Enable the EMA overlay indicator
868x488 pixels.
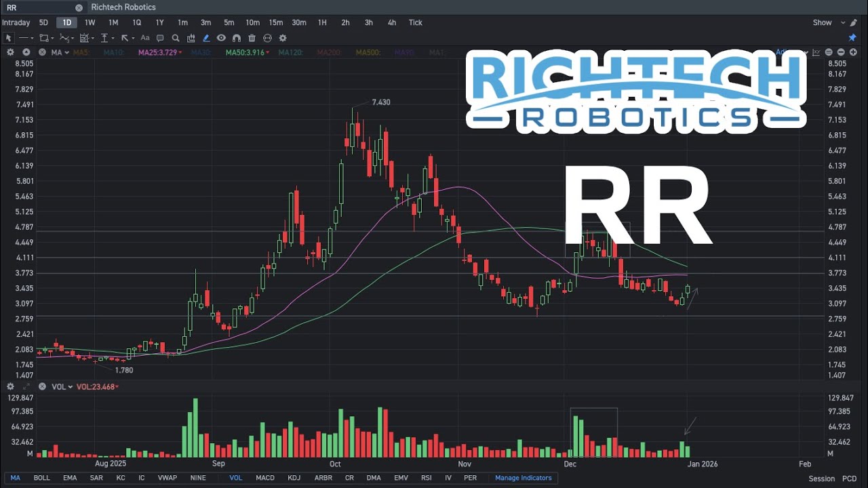(70, 478)
